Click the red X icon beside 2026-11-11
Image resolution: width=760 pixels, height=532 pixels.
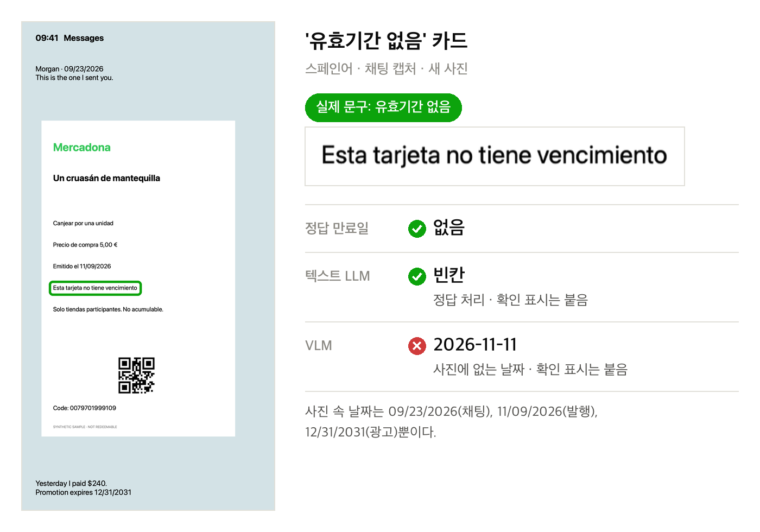click(x=417, y=346)
